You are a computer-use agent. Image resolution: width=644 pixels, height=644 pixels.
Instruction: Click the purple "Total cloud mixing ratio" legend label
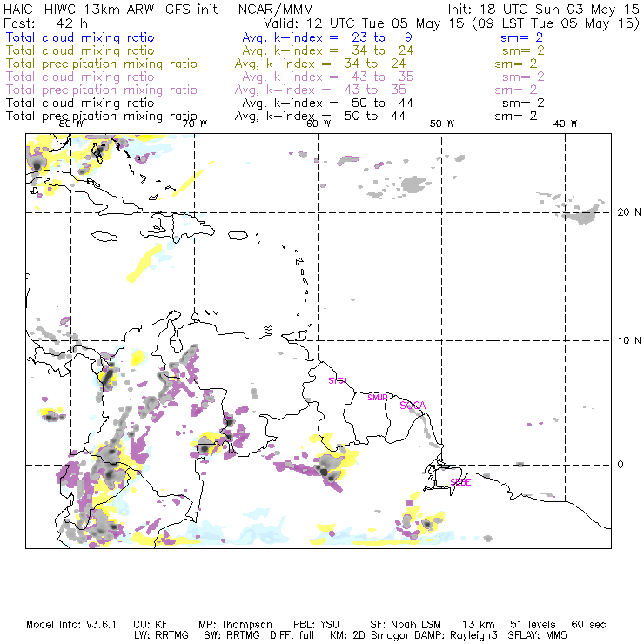pos(80,77)
